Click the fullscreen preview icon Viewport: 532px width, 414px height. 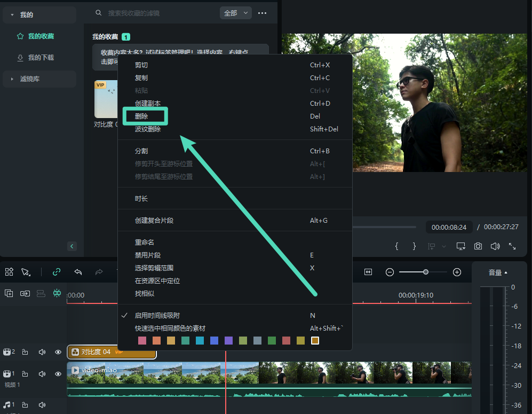pyautogui.click(x=513, y=246)
